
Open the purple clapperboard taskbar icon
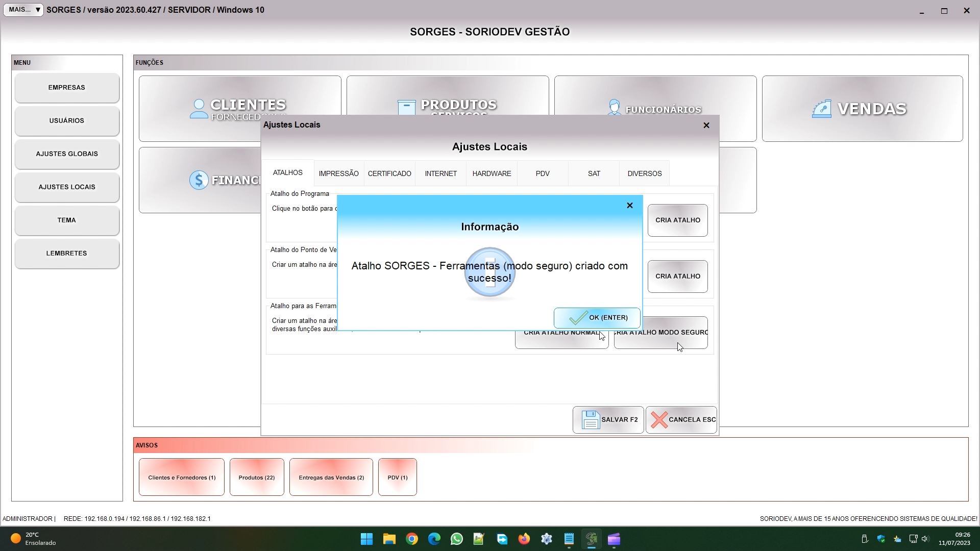click(614, 539)
